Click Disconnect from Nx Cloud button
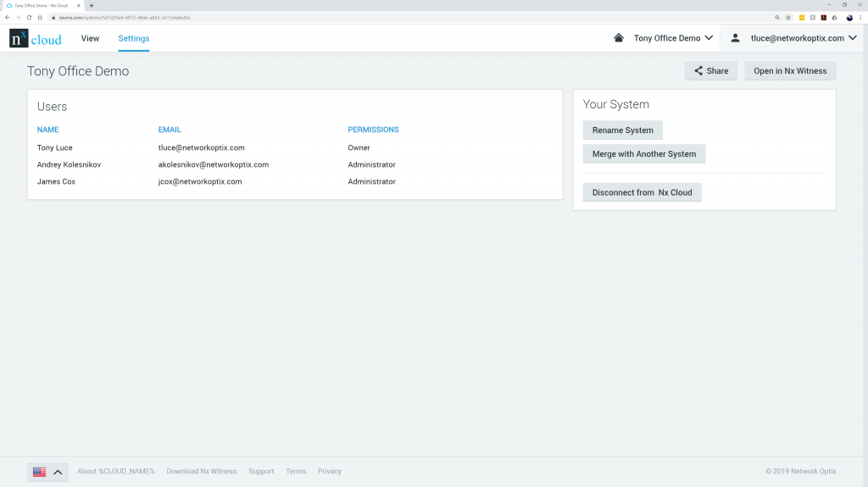The width and height of the screenshot is (868, 487). (x=643, y=192)
